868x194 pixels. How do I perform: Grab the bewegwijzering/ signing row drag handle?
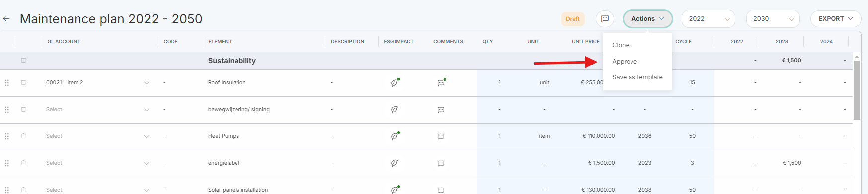coord(7,110)
